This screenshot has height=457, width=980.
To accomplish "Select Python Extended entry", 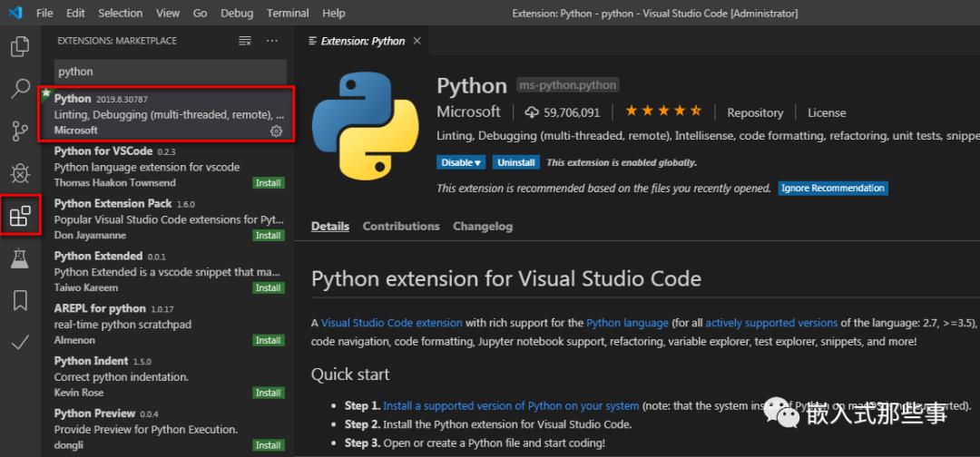I will [166, 272].
